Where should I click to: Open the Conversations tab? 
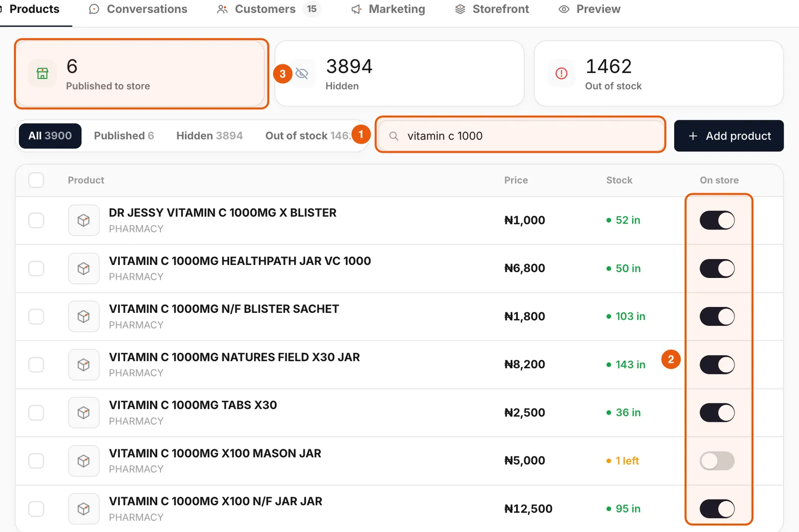138,9
